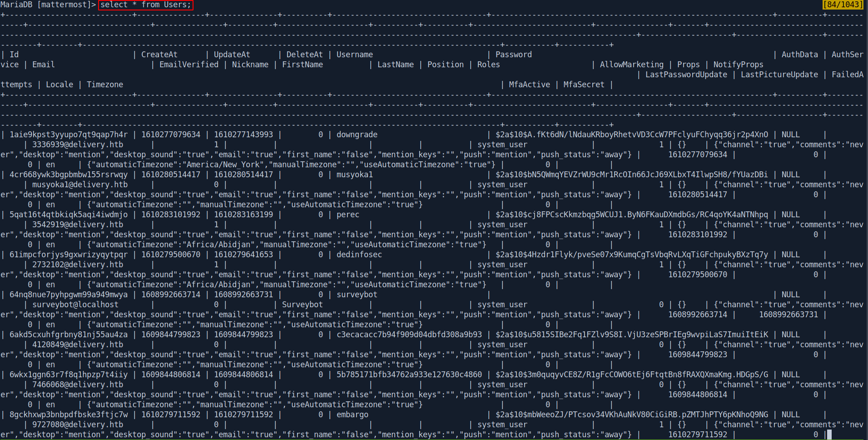Click username 5b785171bfb34762a933e127630c4860
868x440 pixels.
(x=409, y=375)
